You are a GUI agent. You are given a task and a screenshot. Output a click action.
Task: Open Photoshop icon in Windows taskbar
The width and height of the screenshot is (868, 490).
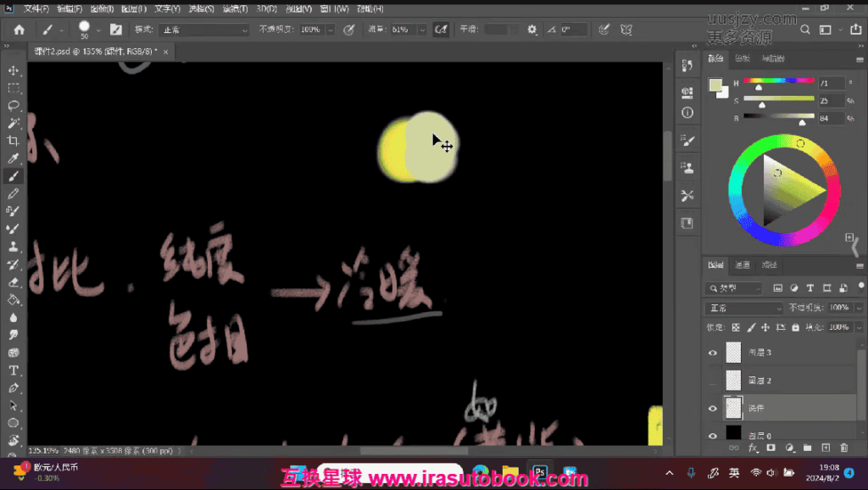[540, 473]
